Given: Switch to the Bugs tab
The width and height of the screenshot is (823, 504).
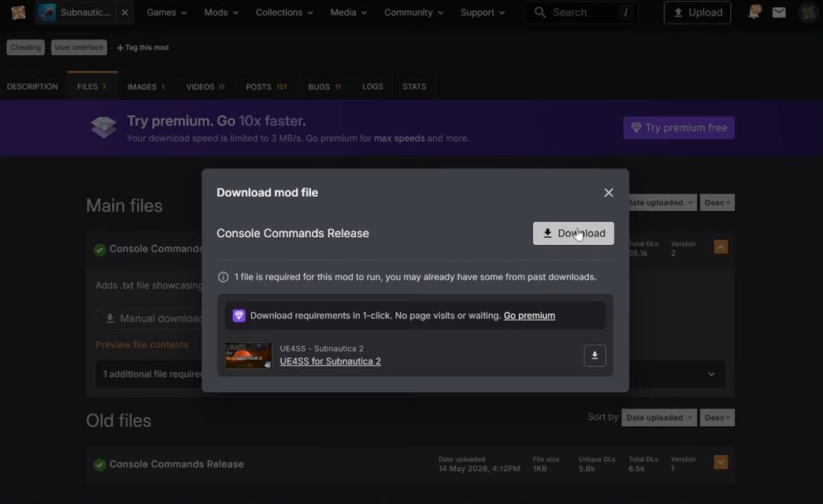Looking at the screenshot, I should (325, 86).
